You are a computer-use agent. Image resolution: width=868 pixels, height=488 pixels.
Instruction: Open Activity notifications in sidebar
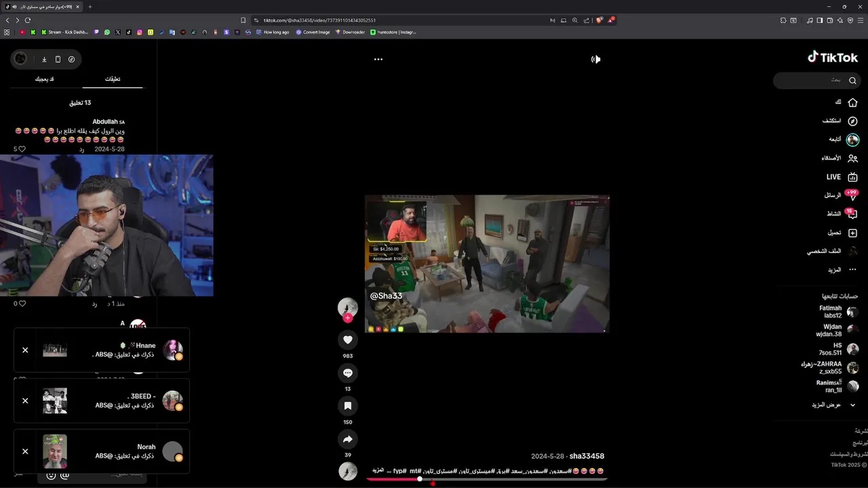pos(842,214)
